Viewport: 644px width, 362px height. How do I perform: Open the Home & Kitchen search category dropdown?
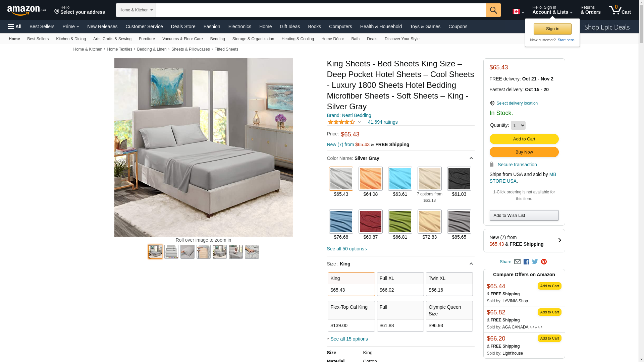coord(136,10)
